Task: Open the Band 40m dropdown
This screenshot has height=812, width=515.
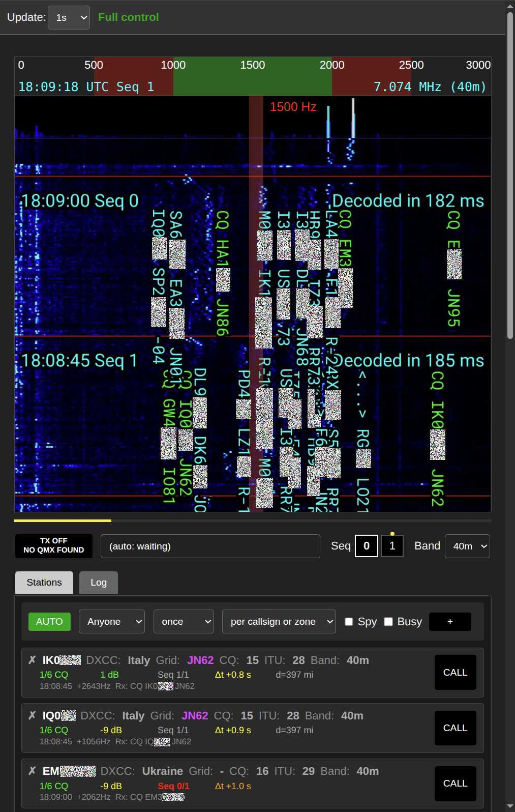Action: pyautogui.click(x=467, y=546)
